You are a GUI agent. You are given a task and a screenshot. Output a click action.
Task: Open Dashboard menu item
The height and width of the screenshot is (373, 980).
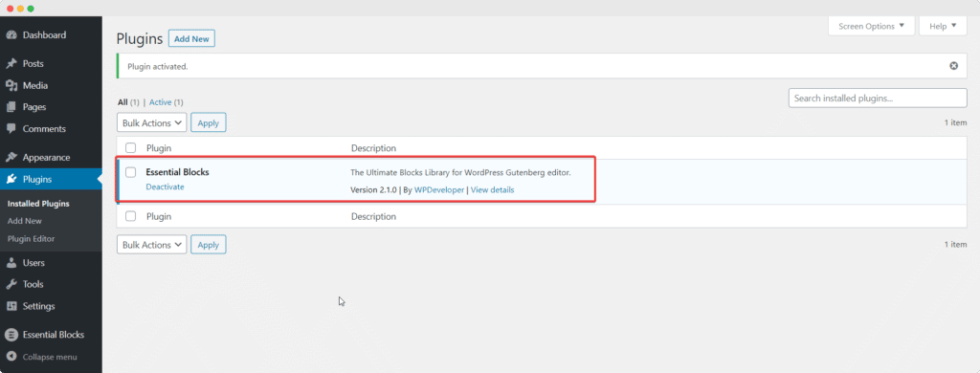pos(44,35)
